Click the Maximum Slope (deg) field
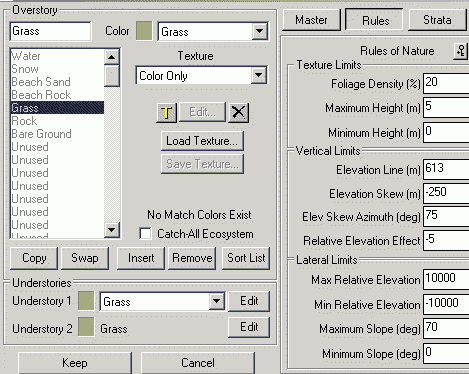 446,328
